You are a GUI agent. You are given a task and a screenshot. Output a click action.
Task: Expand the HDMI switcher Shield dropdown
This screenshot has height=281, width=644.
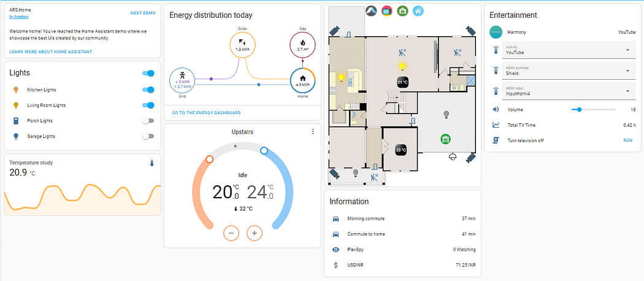569,71
